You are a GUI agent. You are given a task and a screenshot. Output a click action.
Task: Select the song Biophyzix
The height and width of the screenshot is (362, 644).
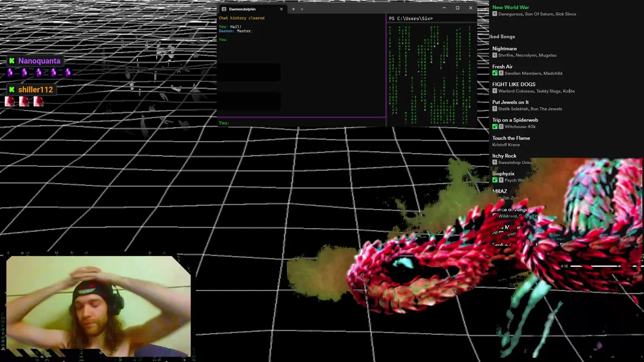click(x=504, y=174)
